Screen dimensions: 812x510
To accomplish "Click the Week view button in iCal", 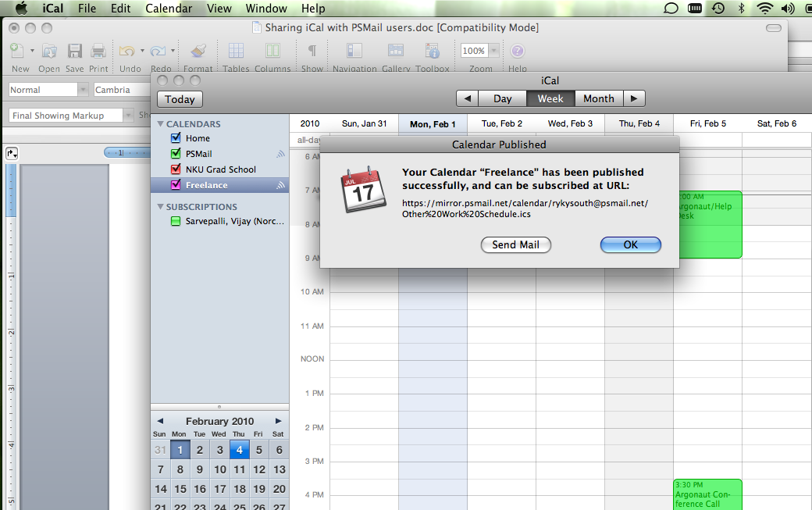I will (x=550, y=98).
